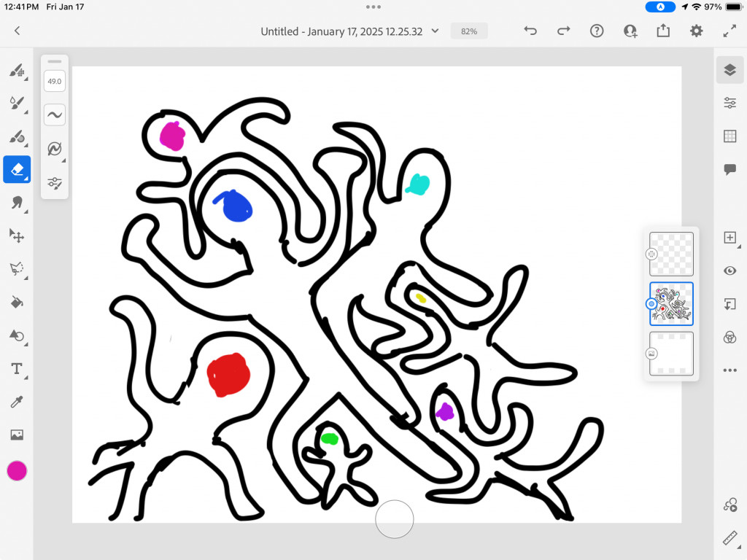Open the share and export menu
The image size is (747, 560).
[663, 31]
